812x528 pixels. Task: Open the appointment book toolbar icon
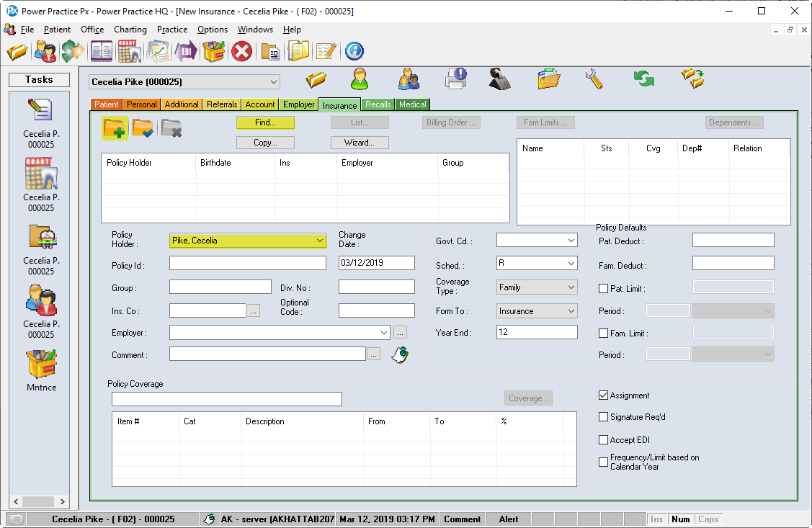tap(102, 51)
